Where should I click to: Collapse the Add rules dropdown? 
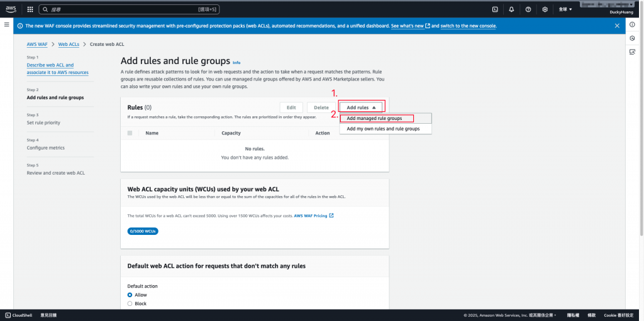(362, 107)
